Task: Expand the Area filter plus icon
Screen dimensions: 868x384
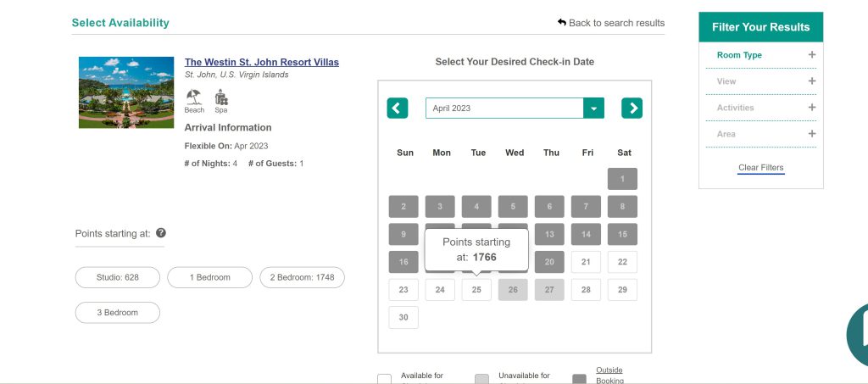Action: (811, 134)
